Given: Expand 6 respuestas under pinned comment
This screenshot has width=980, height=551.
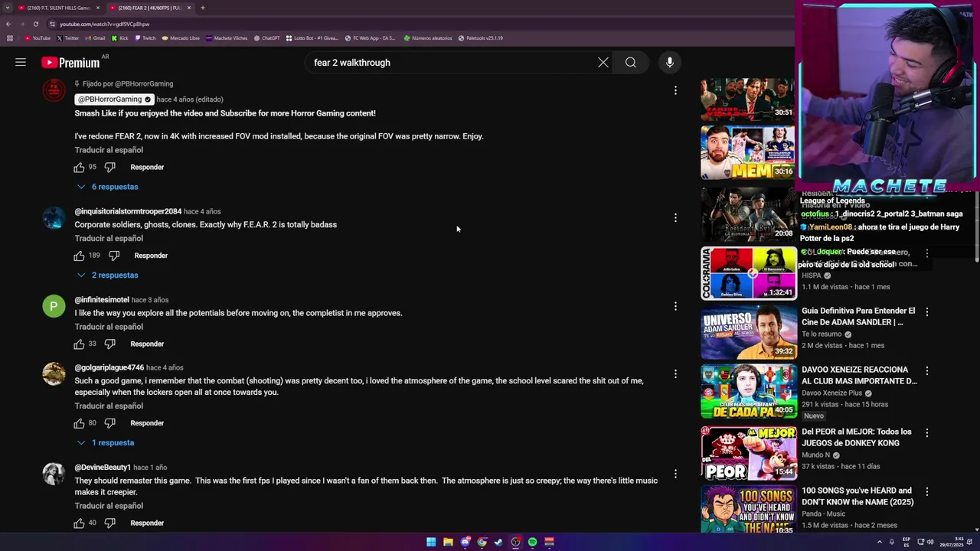Looking at the screenshot, I should (107, 187).
